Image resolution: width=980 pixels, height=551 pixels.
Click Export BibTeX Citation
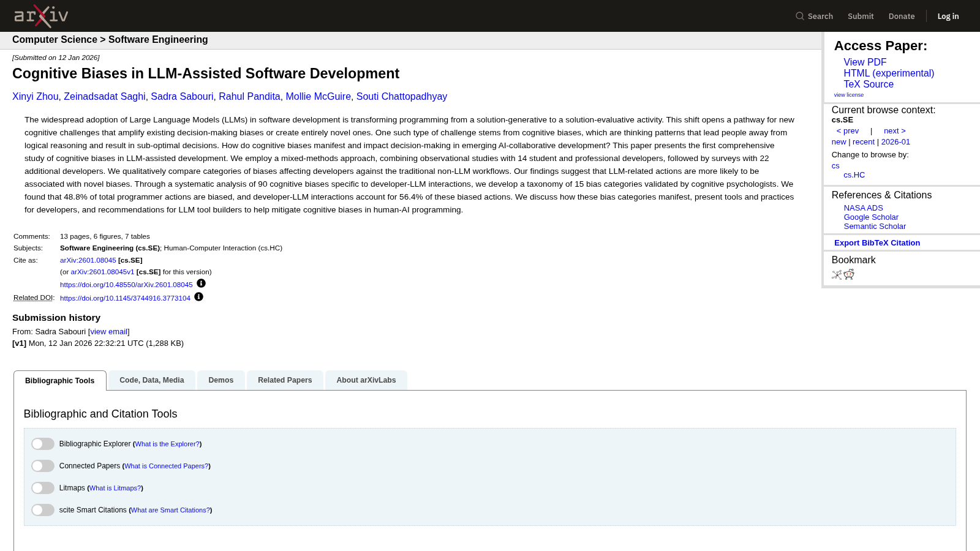[877, 243]
